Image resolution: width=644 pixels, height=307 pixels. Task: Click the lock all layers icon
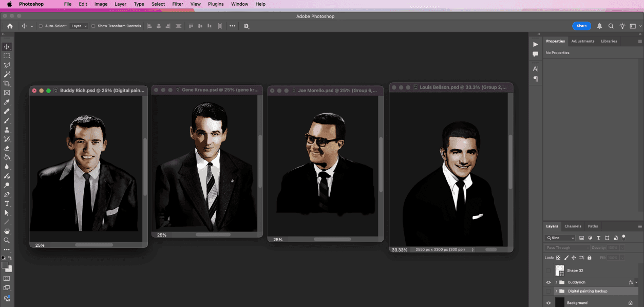(589, 258)
